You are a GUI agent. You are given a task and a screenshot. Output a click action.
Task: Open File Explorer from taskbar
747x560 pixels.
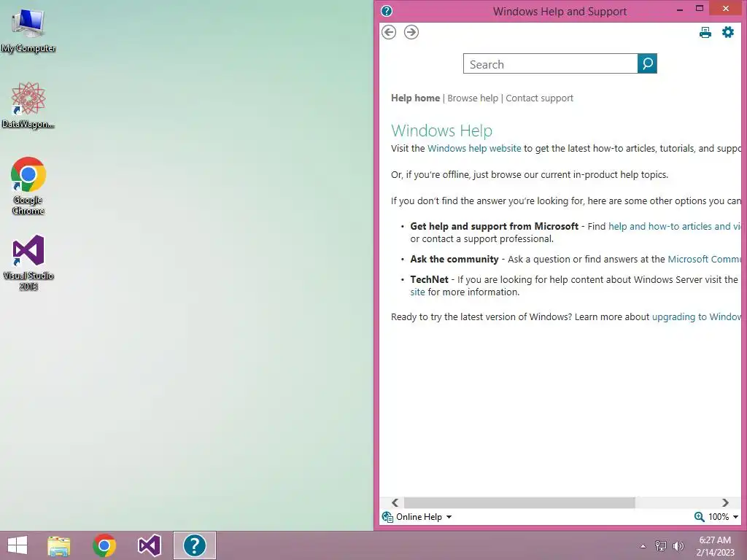pos(59,545)
